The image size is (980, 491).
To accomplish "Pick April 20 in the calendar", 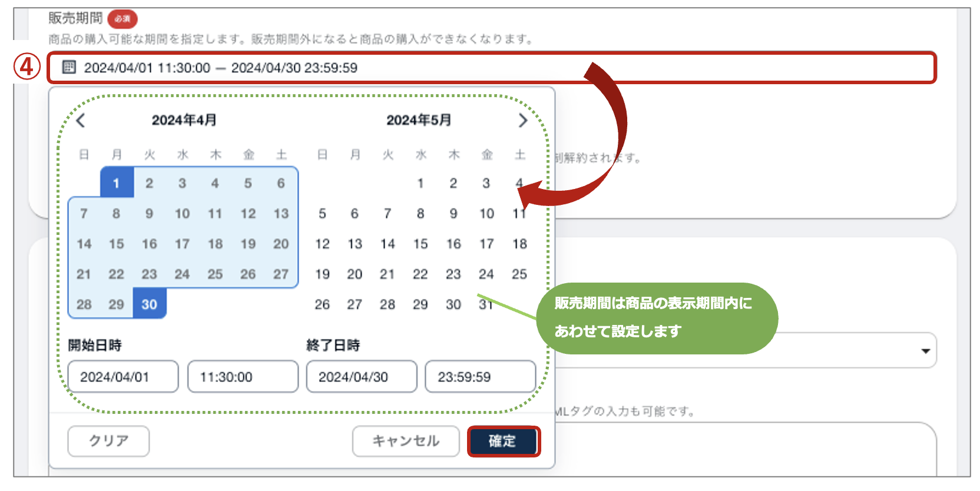I will (x=281, y=244).
